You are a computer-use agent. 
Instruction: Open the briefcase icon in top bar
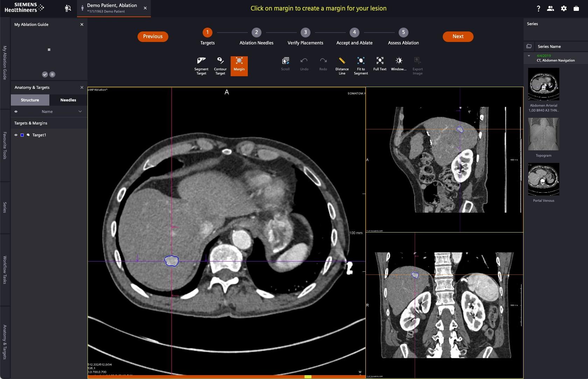point(576,8)
